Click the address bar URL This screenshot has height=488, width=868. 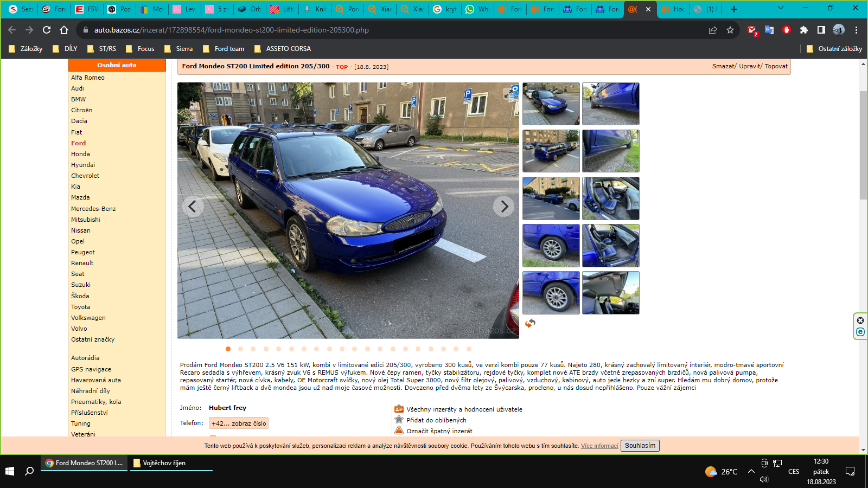click(232, 30)
